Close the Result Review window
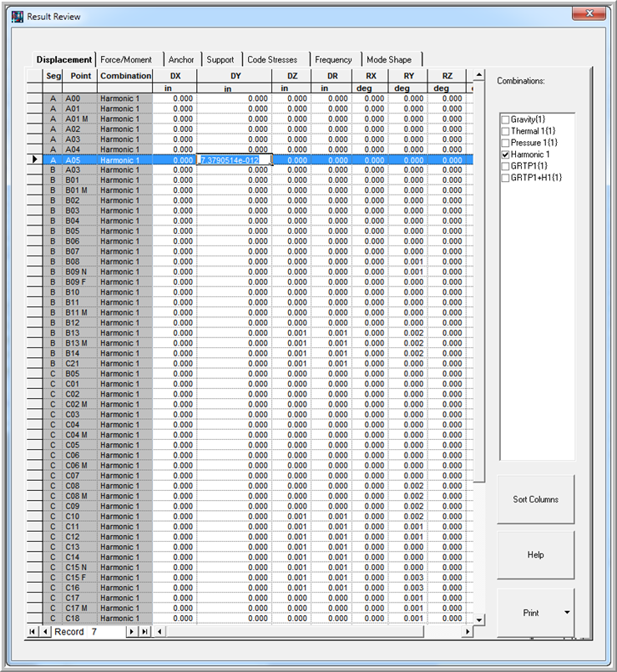This screenshot has width=617, height=672. click(x=589, y=13)
